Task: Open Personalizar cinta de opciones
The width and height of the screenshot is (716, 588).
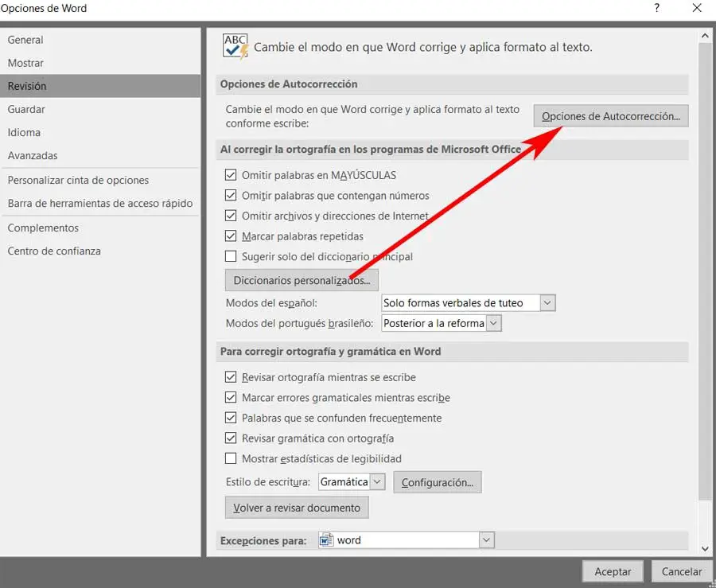Action: pos(100,181)
